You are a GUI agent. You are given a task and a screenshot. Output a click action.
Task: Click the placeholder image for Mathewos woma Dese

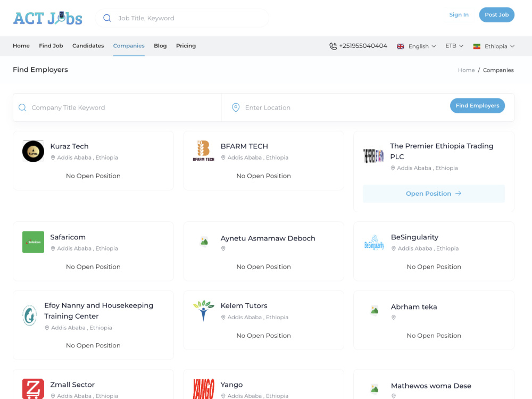(374, 389)
